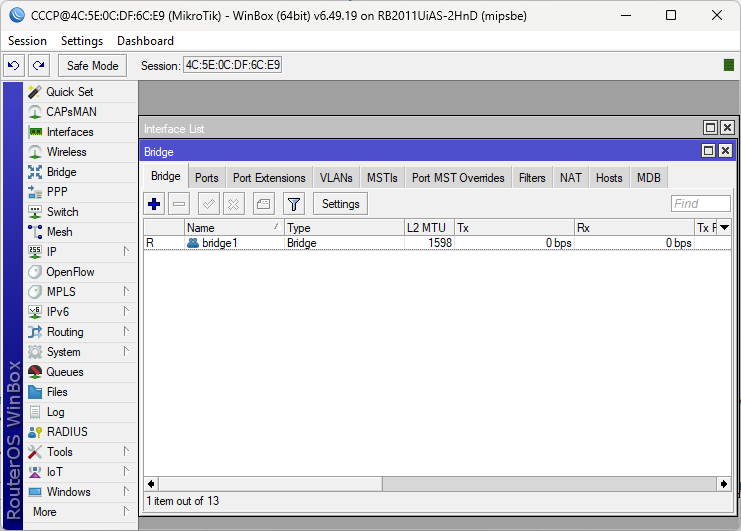741x531 pixels.
Task: Open bridge Settings button
Action: (340, 204)
